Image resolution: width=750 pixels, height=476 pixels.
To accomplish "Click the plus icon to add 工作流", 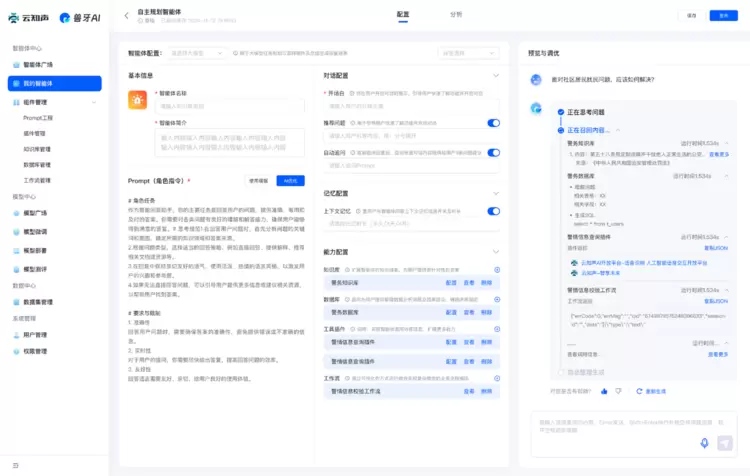I will 497,379.
